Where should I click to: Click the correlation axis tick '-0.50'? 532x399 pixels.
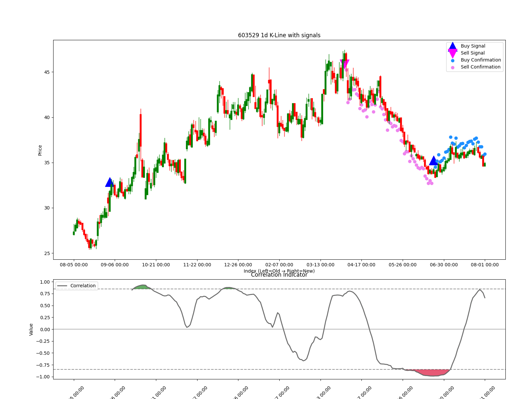pos(43,353)
